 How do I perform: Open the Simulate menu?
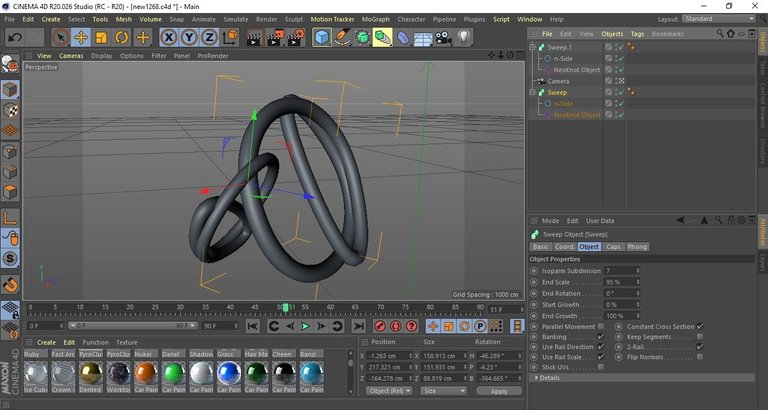pos(236,19)
